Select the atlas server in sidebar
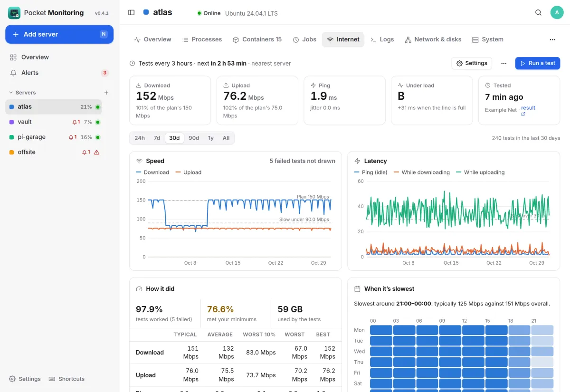The image size is (570, 392). 54,107
